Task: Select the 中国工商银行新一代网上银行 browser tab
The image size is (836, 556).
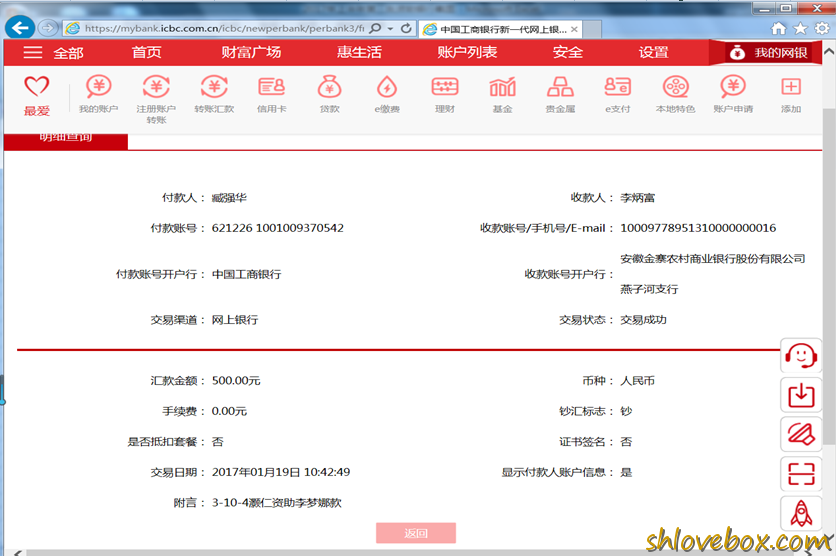Action: pos(501,29)
